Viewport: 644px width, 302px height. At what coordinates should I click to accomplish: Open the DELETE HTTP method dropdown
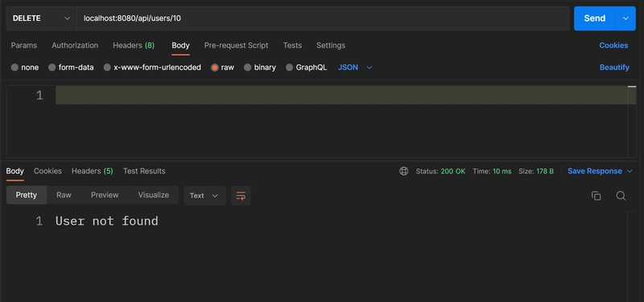tap(42, 19)
